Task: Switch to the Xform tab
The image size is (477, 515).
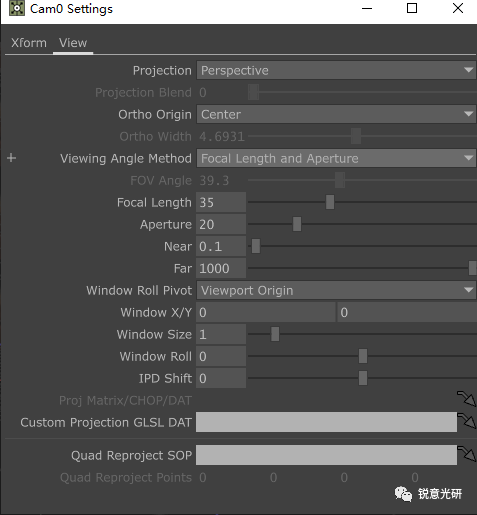Action: (29, 43)
